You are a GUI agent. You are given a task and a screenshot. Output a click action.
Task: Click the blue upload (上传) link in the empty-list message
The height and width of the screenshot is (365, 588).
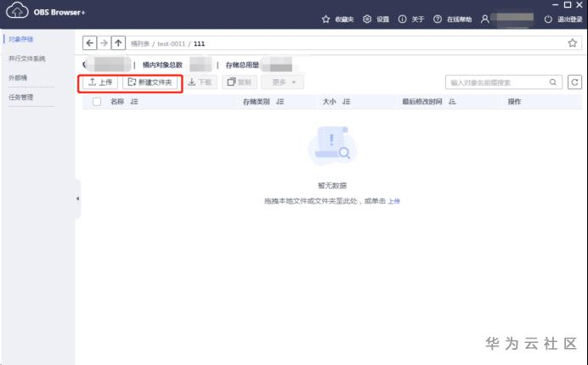click(393, 201)
